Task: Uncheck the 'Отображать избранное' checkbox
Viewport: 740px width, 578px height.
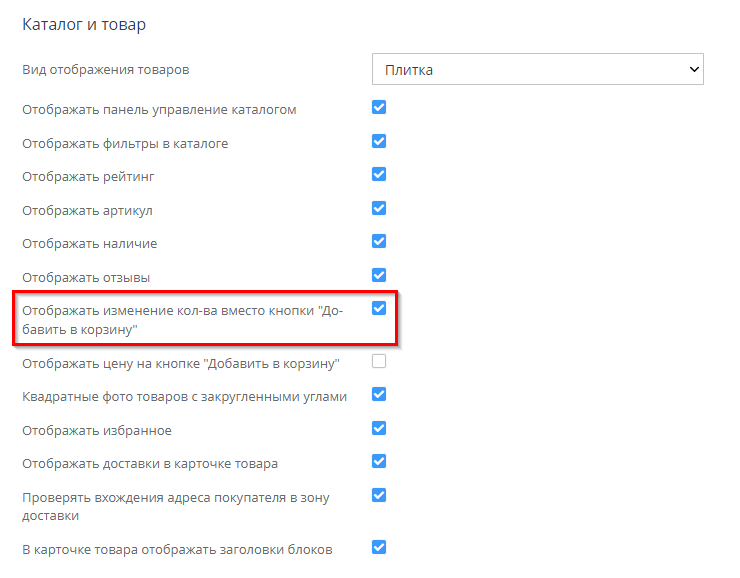Action: tap(379, 428)
